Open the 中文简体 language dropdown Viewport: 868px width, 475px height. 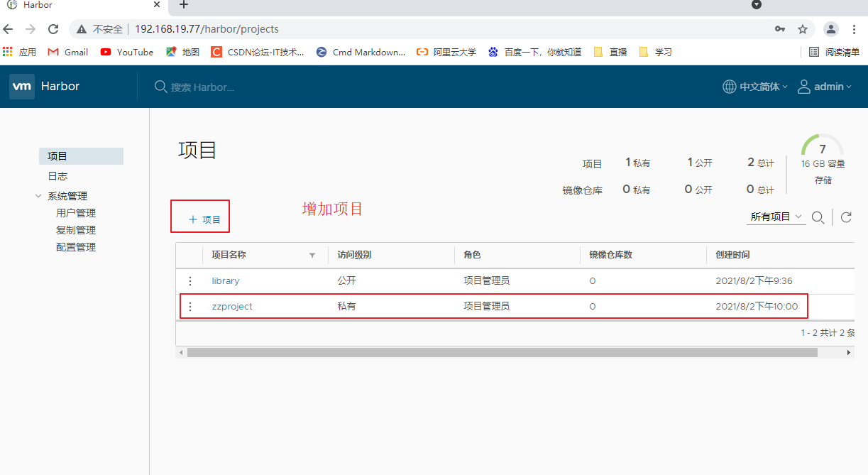pyautogui.click(x=764, y=87)
